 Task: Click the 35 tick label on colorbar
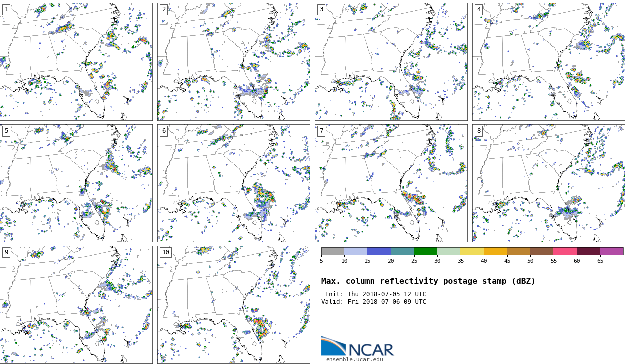tap(460, 261)
